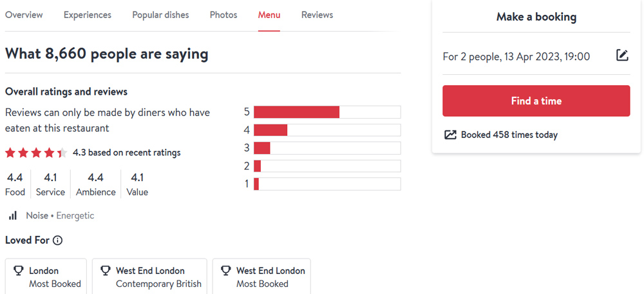Select the 2-star rating bar
644x294 pixels.
[327, 166]
